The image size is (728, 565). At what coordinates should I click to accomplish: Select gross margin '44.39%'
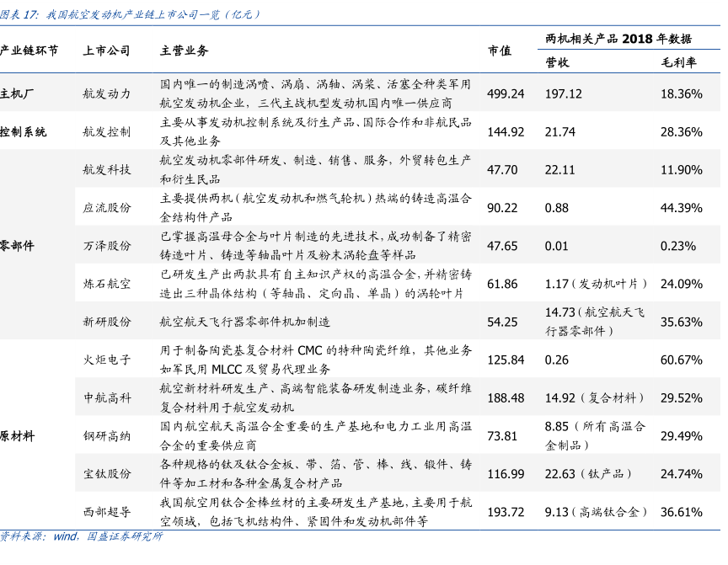682,208
